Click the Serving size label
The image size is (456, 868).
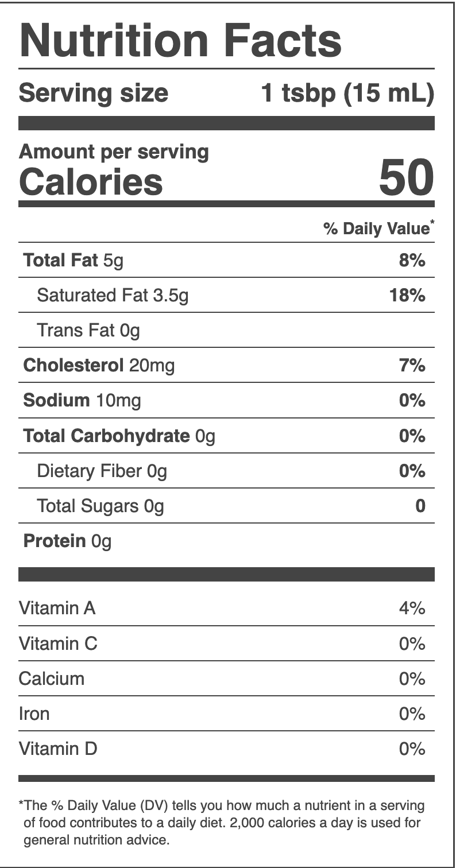pyautogui.click(x=94, y=93)
